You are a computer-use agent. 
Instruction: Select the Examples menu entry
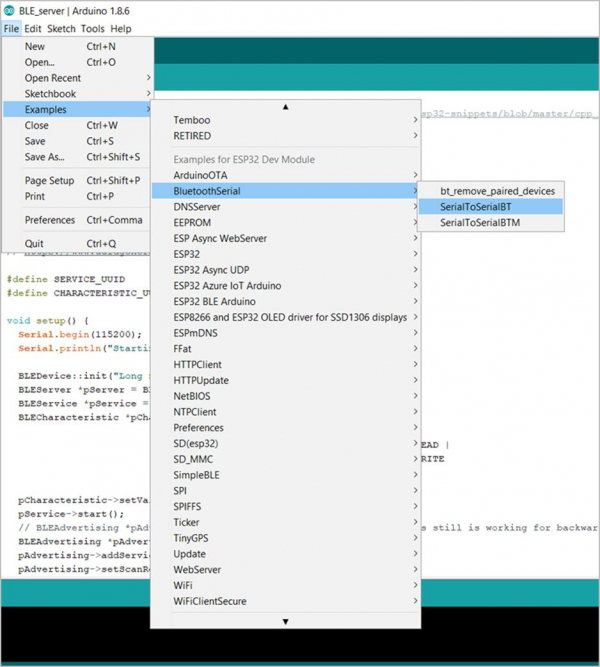click(77, 109)
